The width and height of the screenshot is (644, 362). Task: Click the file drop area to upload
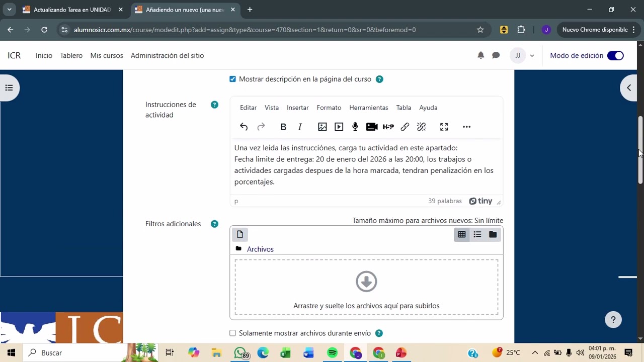point(366,287)
